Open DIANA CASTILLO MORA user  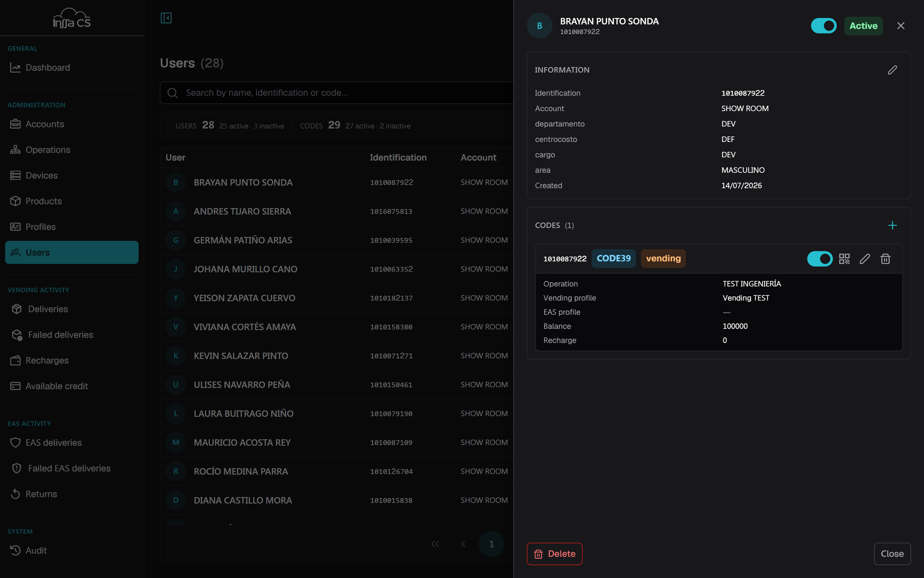click(x=337, y=500)
